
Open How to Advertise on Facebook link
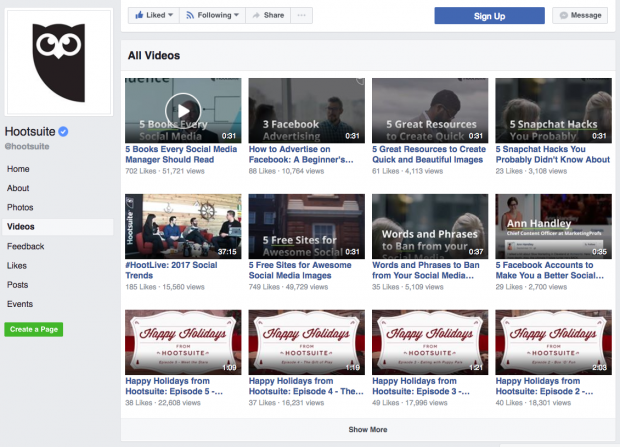pos(301,154)
